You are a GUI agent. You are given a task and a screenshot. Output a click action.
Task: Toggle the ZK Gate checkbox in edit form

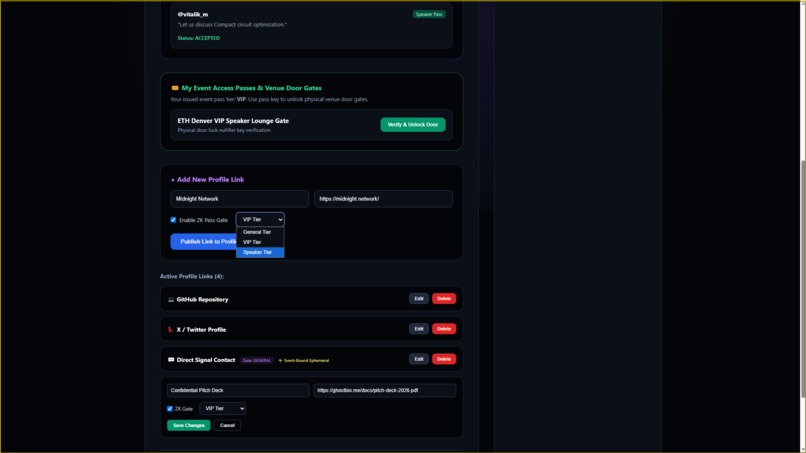pos(170,409)
